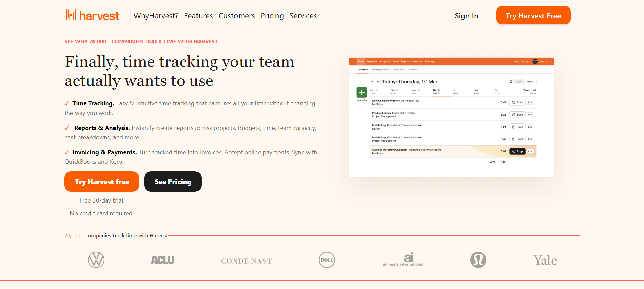Screen dimensions: 644x289
Task: Click the Yale logo
Action: (545, 261)
